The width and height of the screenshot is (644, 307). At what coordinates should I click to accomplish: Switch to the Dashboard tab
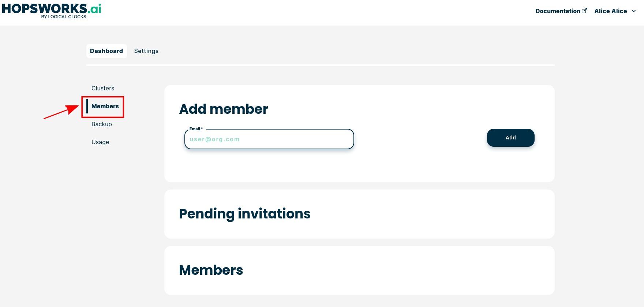(106, 51)
